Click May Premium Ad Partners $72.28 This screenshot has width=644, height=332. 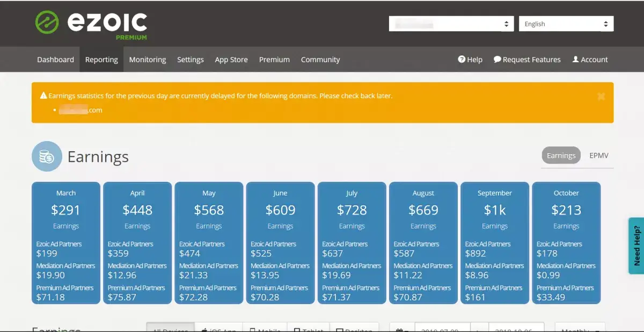click(x=194, y=297)
